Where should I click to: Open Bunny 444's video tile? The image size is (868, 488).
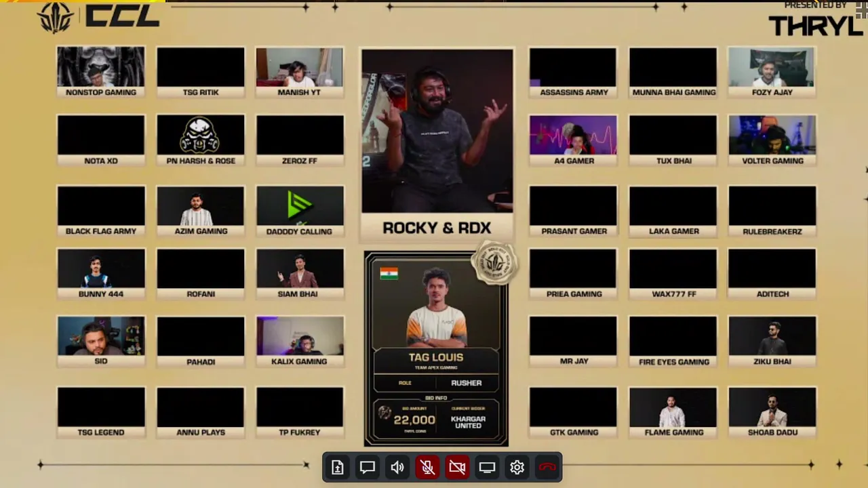pyautogui.click(x=101, y=274)
